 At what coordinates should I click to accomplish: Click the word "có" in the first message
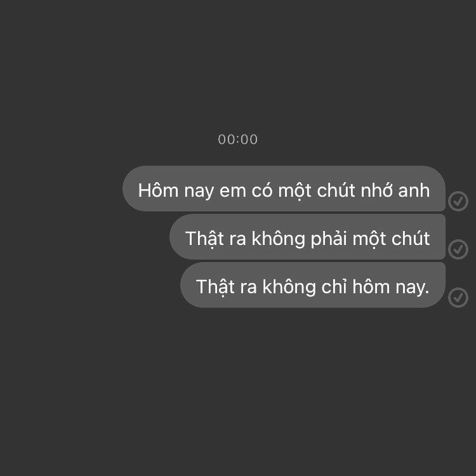point(261,190)
